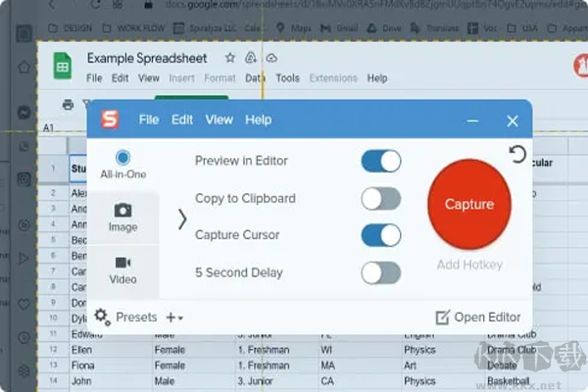
Task: Disable the Preview in Editor toggle
Action: [x=380, y=161]
